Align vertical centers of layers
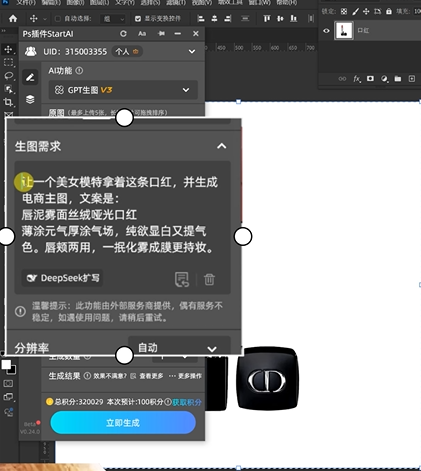421x471 pixels. click(x=280, y=18)
